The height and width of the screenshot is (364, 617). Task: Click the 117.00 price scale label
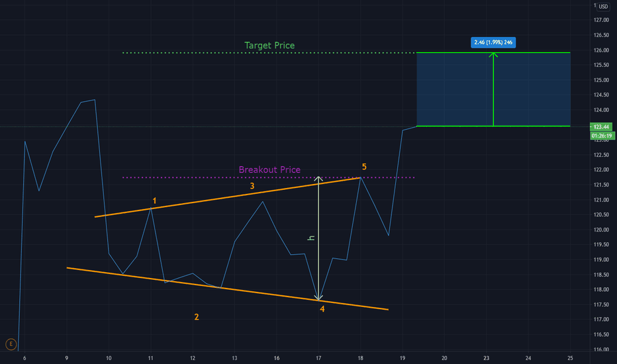tap(601, 319)
